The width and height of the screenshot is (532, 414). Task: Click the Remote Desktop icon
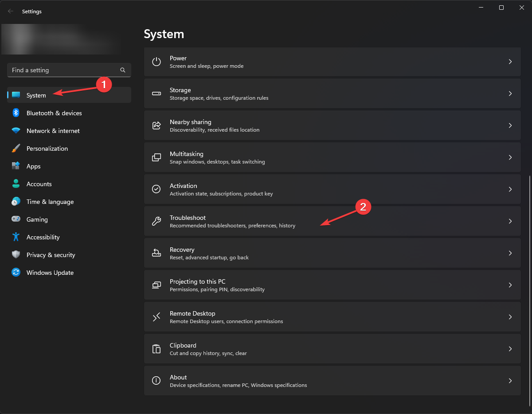(x=156, y=316)
